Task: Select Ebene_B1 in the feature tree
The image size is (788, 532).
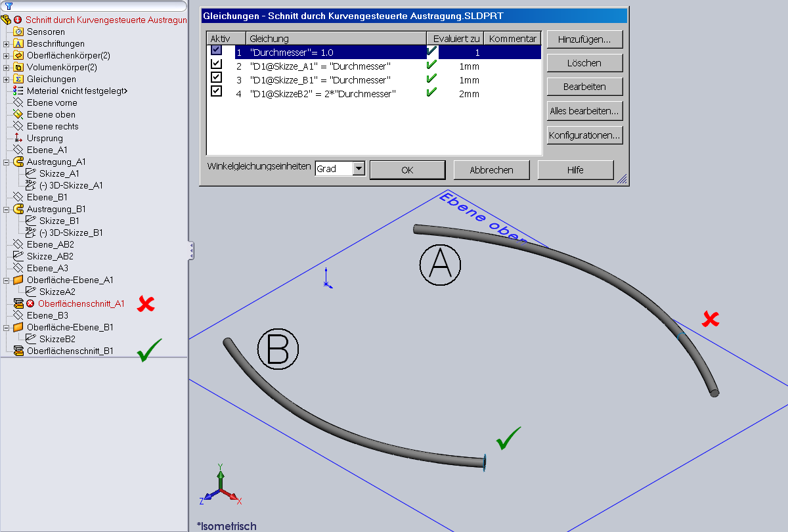Action: (47, 197)
